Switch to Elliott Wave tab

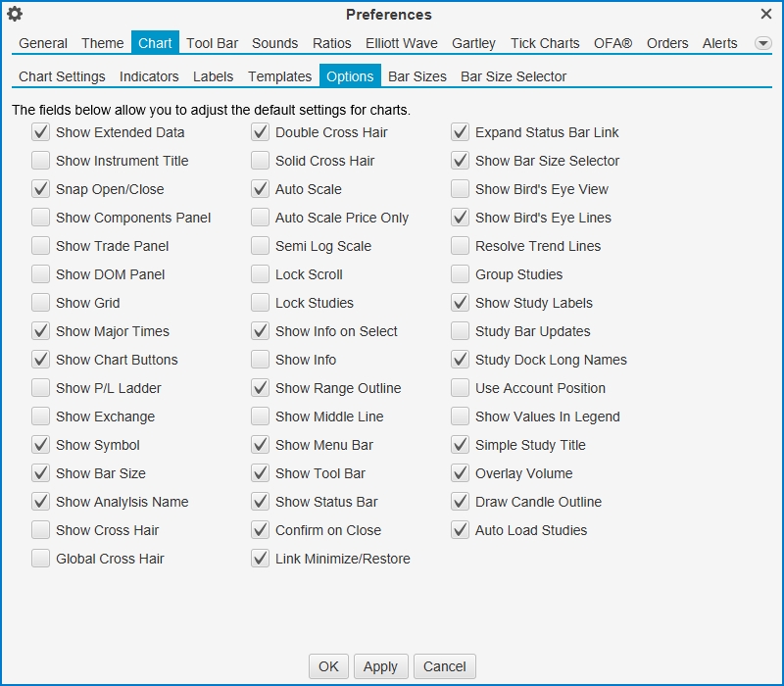(x=402, y=43)
